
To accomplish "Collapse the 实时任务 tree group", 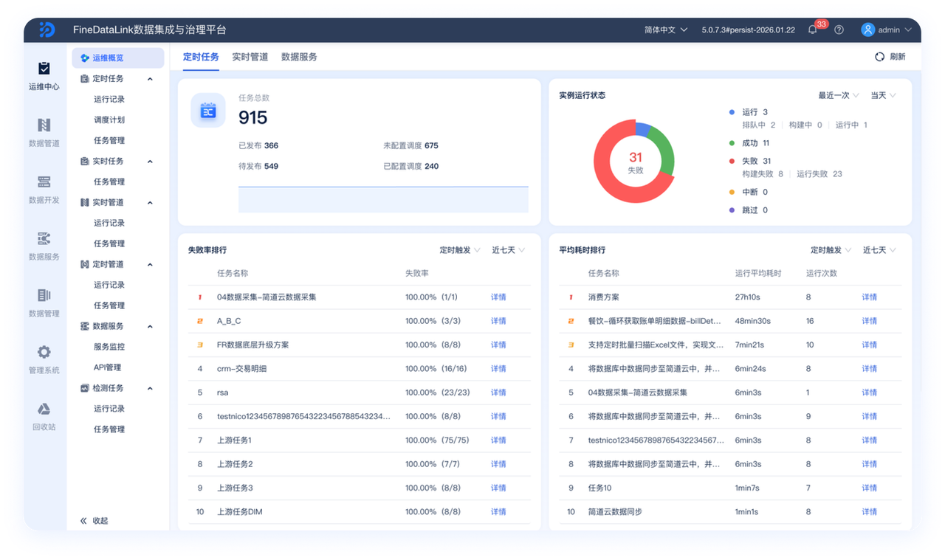I will (x=150, y=162).
